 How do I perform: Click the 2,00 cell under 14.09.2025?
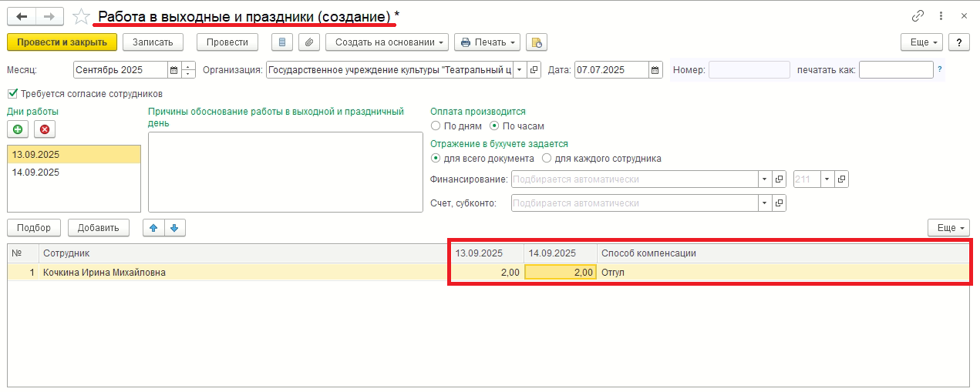(x=561, y=272)
